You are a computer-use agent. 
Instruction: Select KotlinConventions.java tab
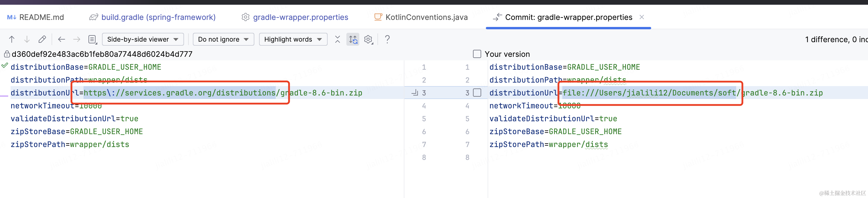click(x=421, y=17)
